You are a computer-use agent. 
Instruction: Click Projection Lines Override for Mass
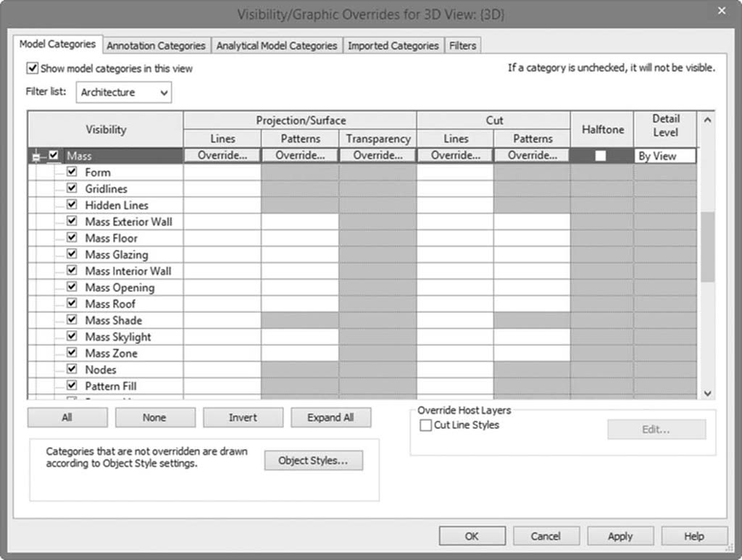click(x=222, y=156)
